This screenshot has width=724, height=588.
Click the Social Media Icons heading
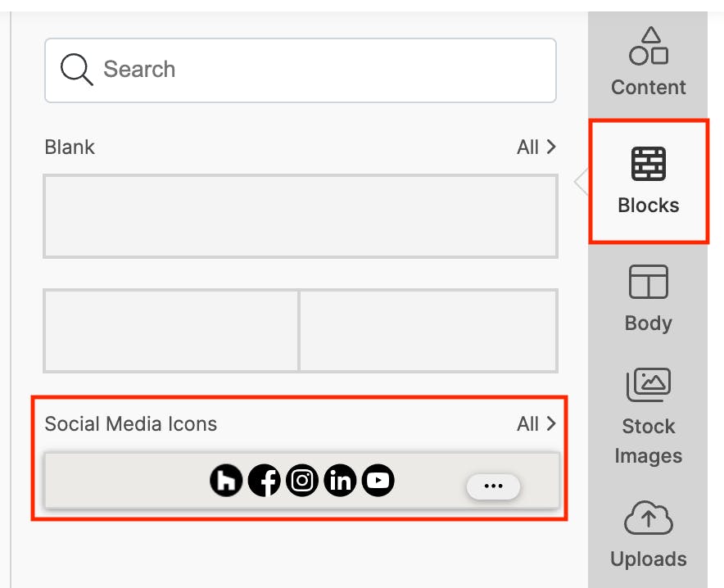(131, 424)
